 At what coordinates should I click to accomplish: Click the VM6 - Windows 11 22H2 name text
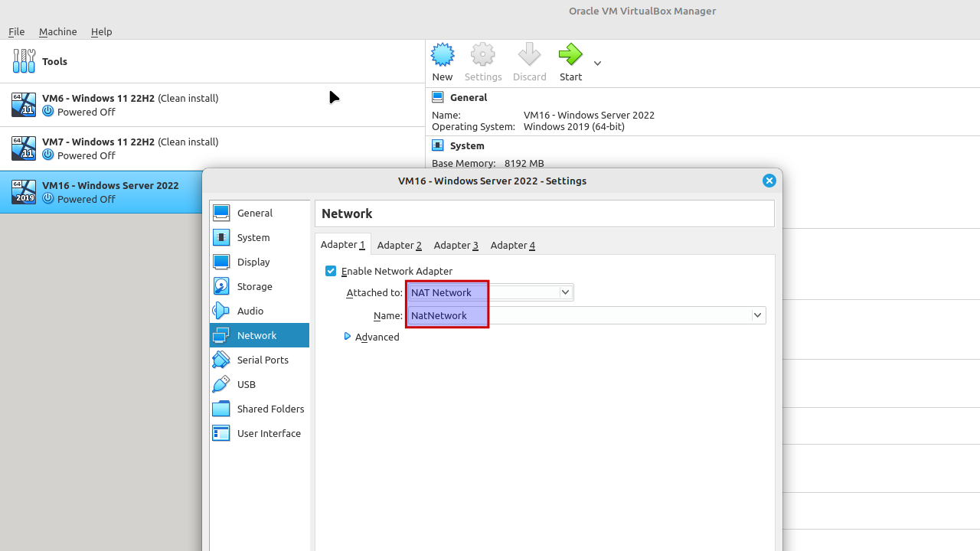[x=99, y=98]
